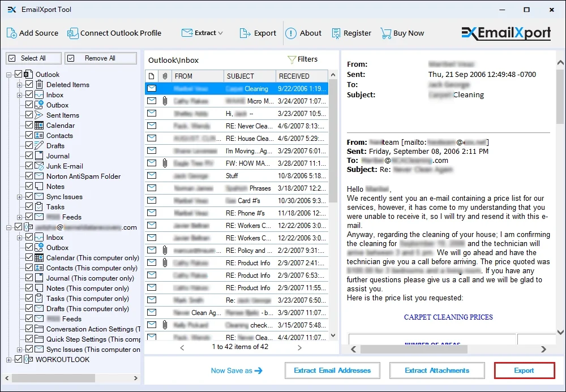The height and width of the screenshot is (392, 566).
Task: Click the Buy Now cart icon
Action: 386,33
